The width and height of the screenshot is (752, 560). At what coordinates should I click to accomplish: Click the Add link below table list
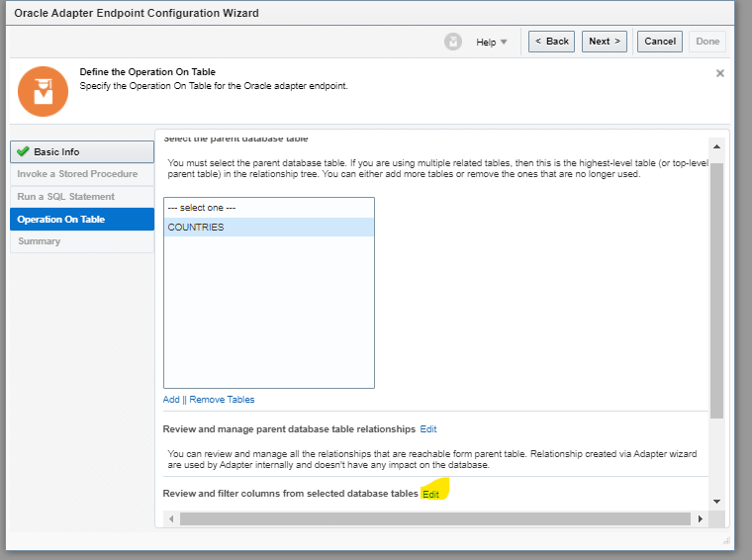click(171, 400)
